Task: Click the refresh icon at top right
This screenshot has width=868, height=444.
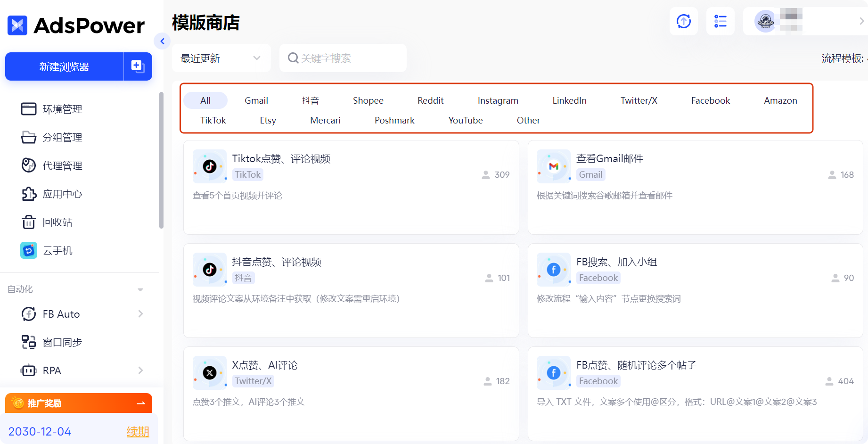Action: pyautogui.click(x=684, y=21)
